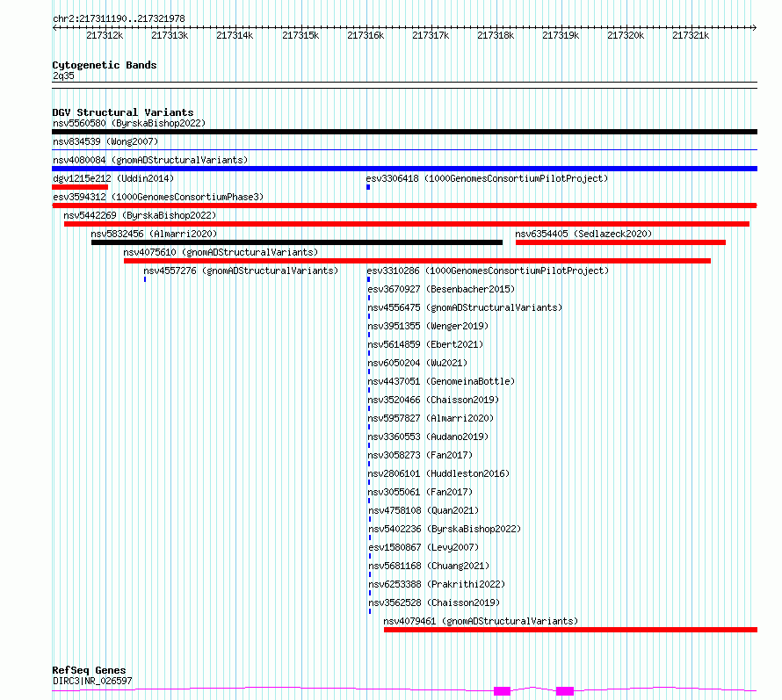Viewport: 782px width, 700px height.
Task: Select the esv3310286 small blue marker
Action: pyautogui.click(x=368, y=279)
